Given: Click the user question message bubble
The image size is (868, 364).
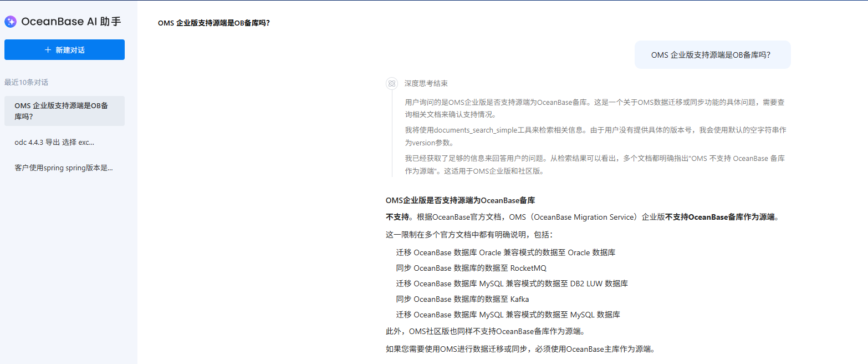Looking at the screenshot, I should pyautogui.click(x=712, y=55).
